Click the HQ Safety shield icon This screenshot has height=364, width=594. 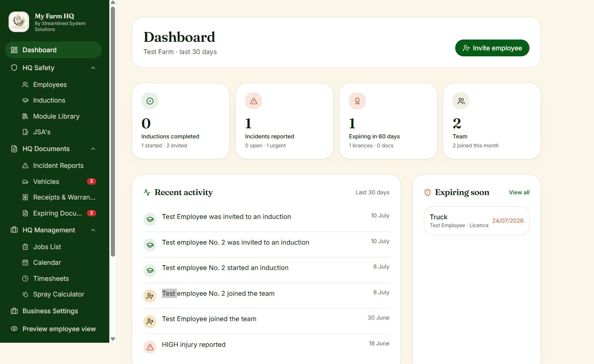[x=14, y=68]
